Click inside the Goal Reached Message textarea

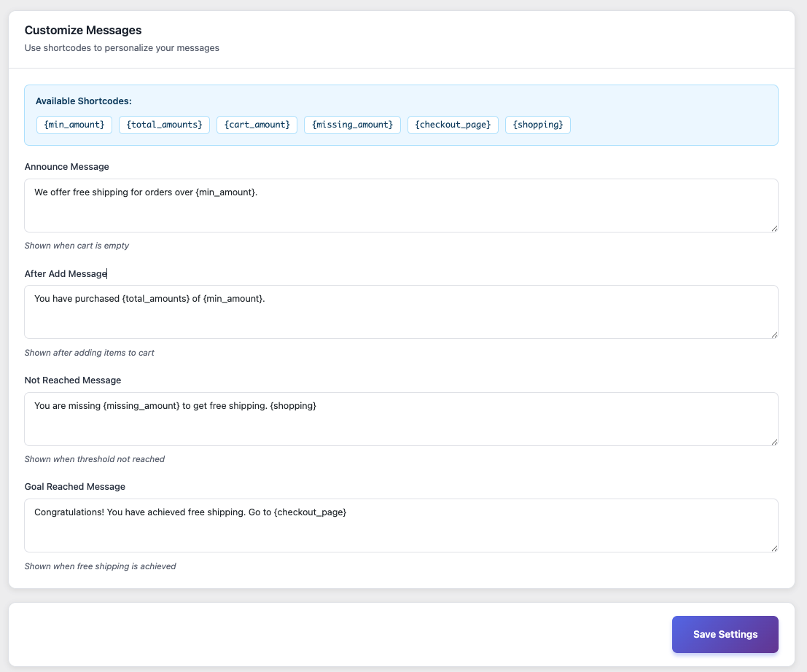tap(401, 525)
